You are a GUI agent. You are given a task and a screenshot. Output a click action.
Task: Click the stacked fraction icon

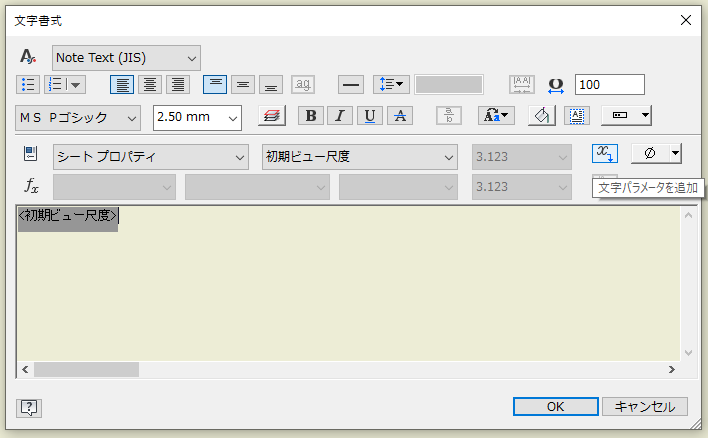tap(449, 116)
